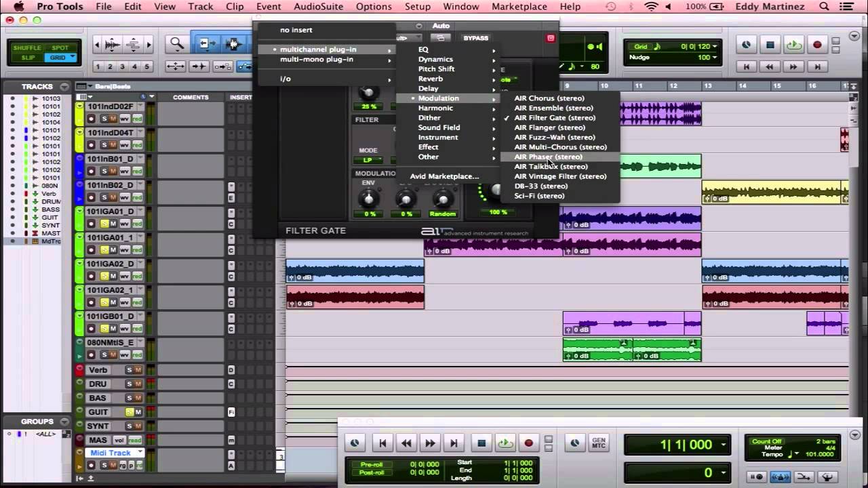
Task: Open the Transport main counter dropdown
Action: coord(724,445)
